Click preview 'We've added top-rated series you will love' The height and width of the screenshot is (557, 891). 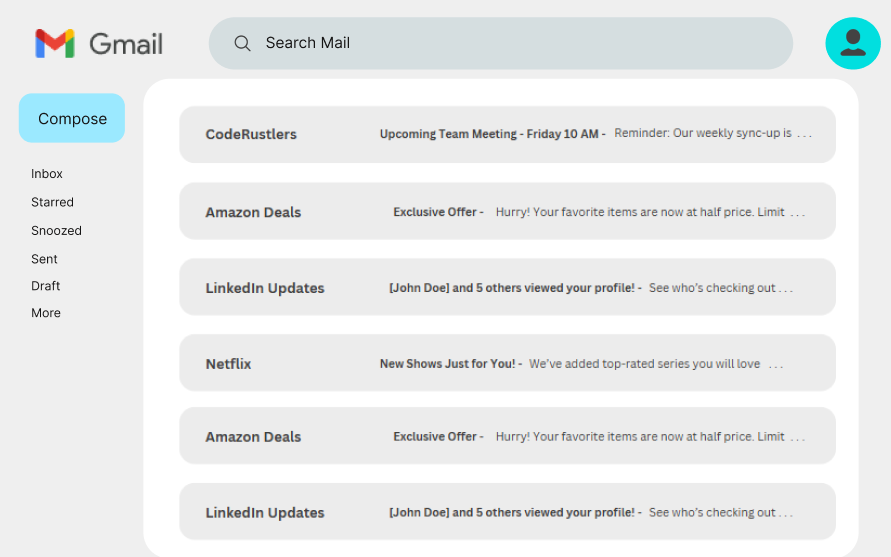point(644,364)
